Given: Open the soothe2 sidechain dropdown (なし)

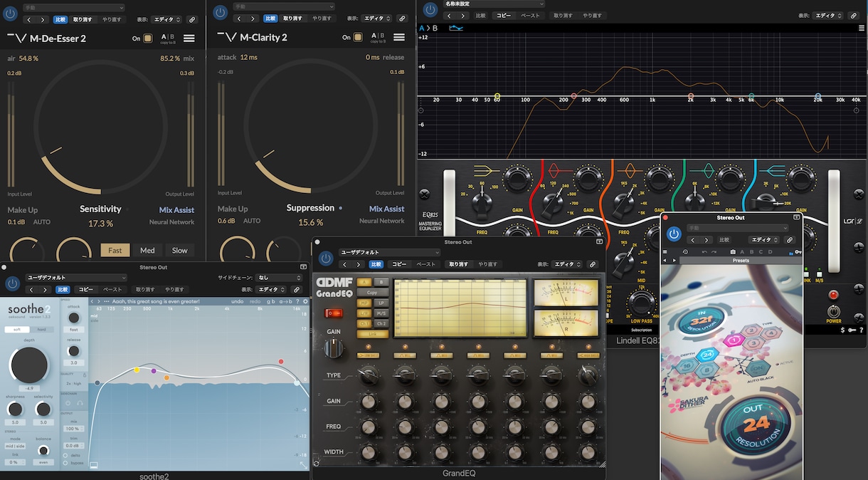Looking at the screenshot, I should click(x=279, y=278).
